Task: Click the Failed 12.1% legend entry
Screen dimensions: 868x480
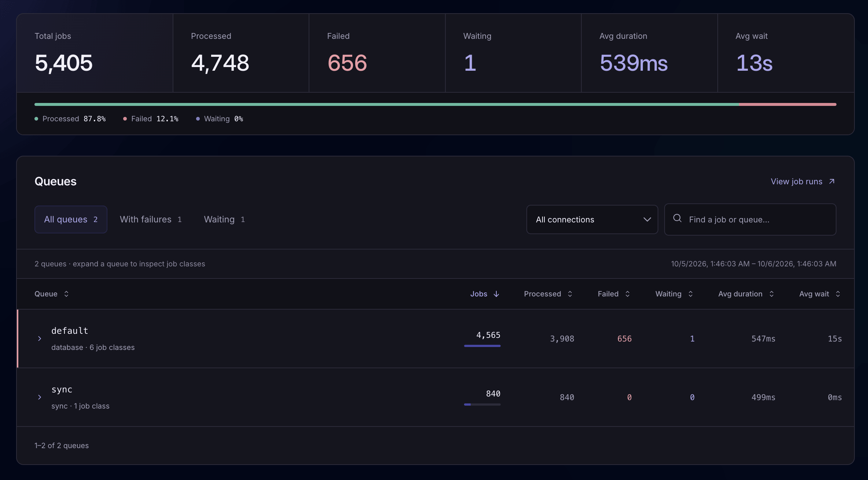Action: (151, 119)
